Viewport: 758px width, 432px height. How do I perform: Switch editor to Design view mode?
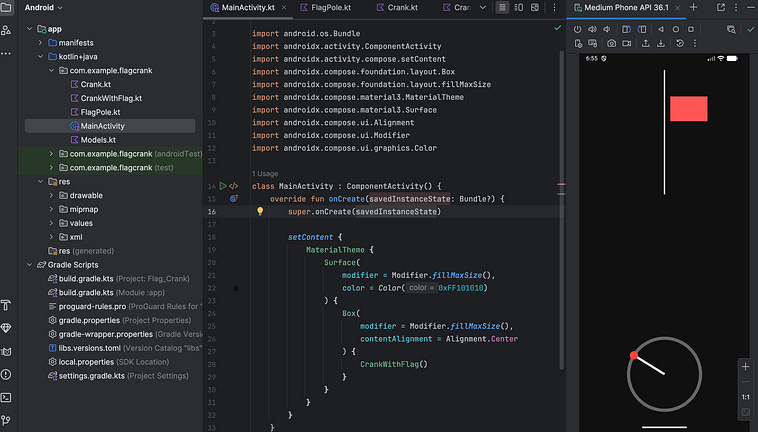(x=535, y=7)
